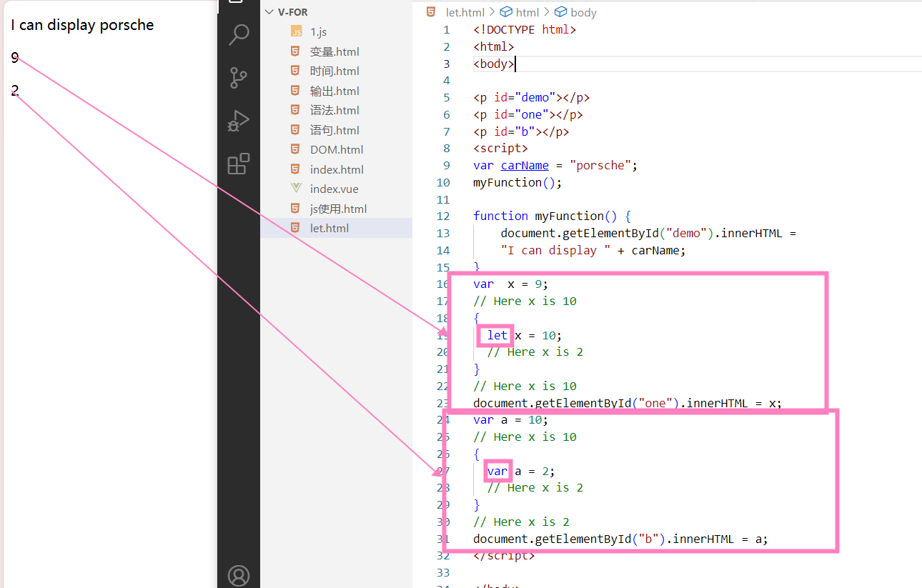The height and width of the screenshot is (588, 922).
Task: Click the underlined carName variable on line 9
Action: [x=524, y=164]
